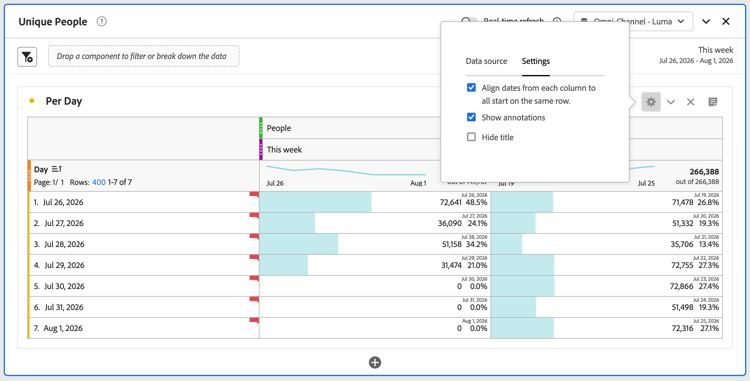Select the This week column header
750x381 pixels.
[x=284, y=150]
